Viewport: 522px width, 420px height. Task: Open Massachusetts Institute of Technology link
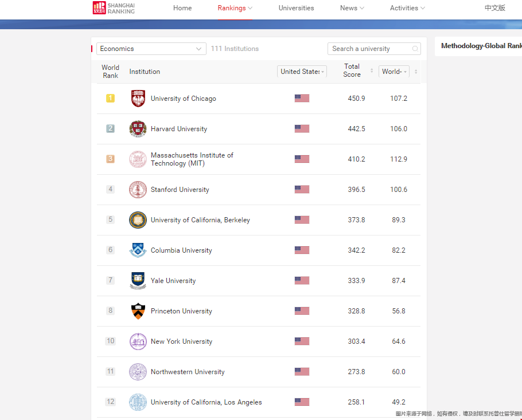click(x=192, y=159)
